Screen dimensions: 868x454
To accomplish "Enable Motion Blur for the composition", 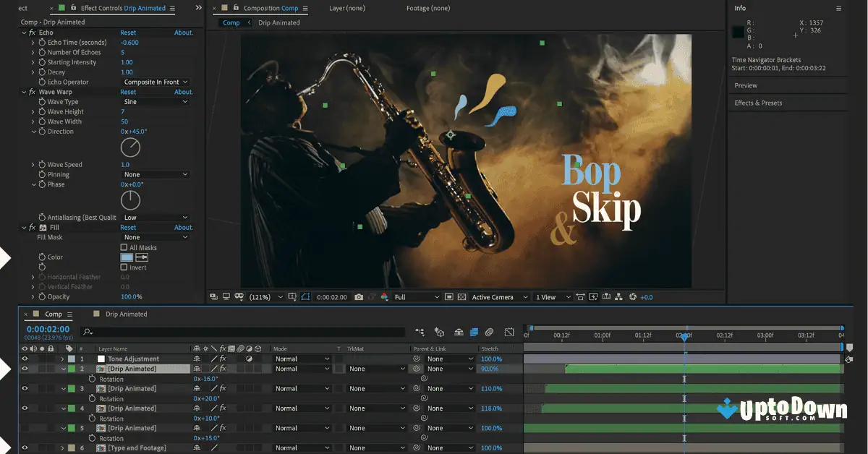I will [489, 333].
